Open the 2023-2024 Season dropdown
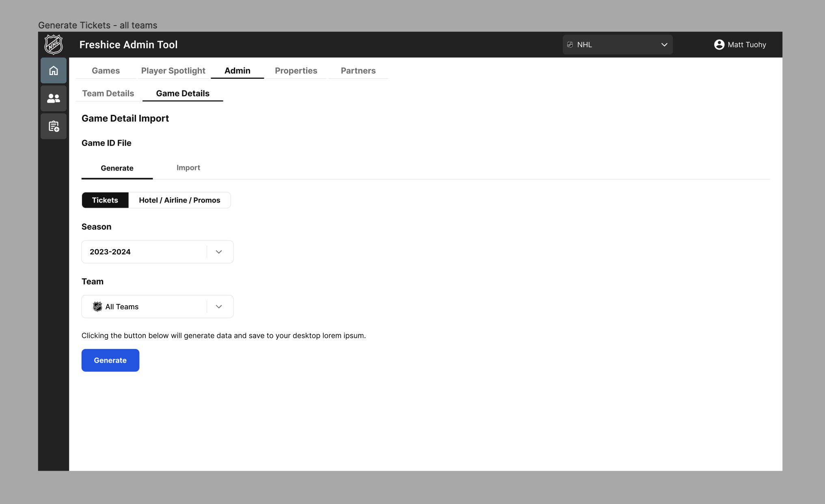The height and width of the screenshot is (504, 825). pyautogui.click(x=157, y=252)
